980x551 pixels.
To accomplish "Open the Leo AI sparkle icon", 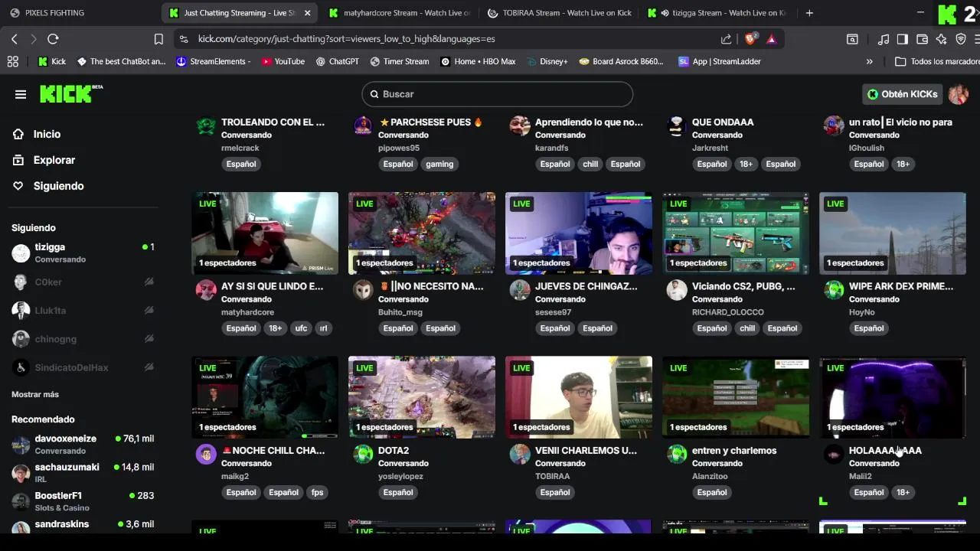I will [941, 39].
